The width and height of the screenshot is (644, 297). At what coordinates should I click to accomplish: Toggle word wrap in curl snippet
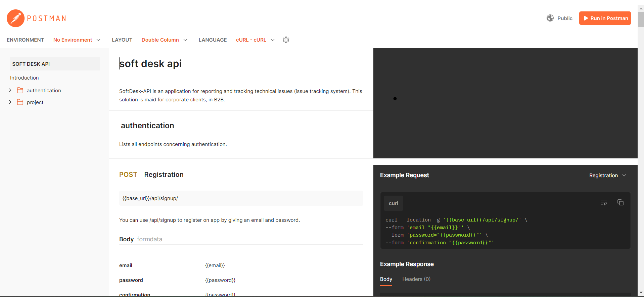(x=603, y=202)
